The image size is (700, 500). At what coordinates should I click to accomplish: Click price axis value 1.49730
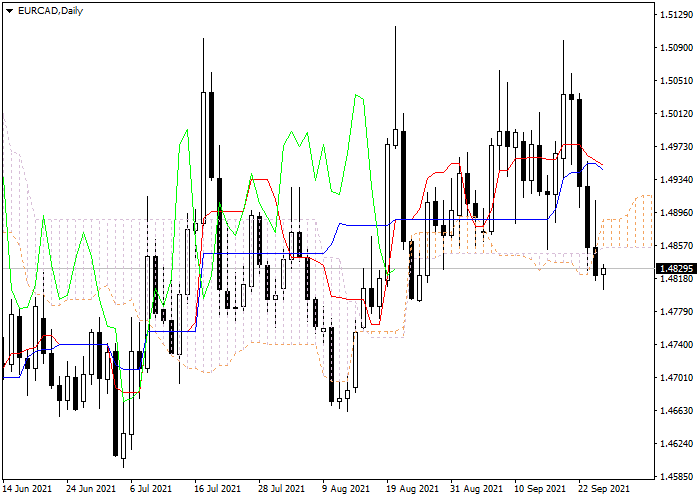(x=676, y=147)
